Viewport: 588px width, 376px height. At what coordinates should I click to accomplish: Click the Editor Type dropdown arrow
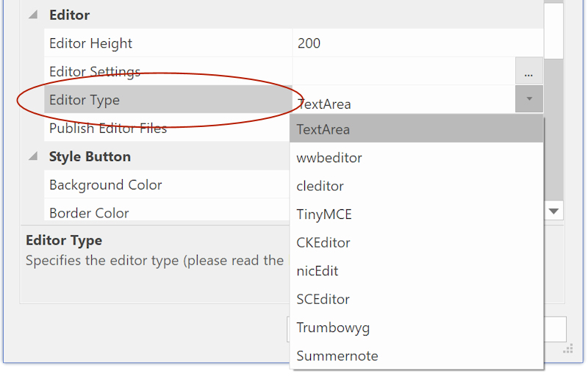click(528, 99)
